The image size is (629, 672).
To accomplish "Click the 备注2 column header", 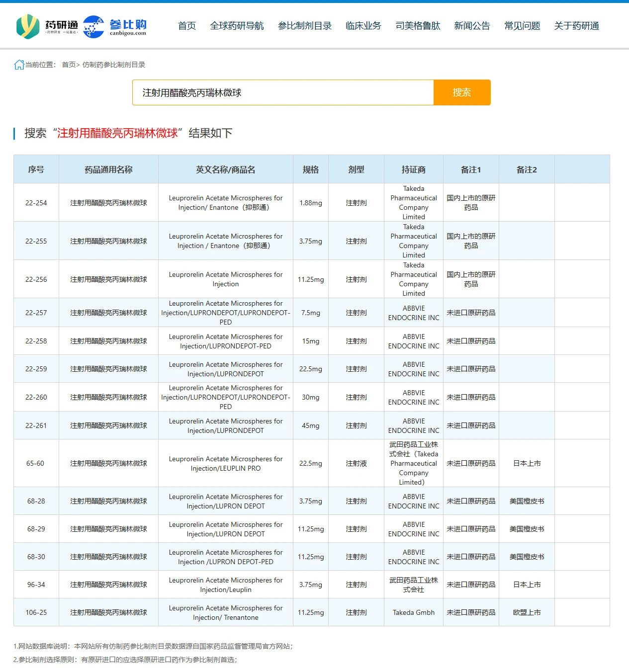I will (x=527, y=169).
